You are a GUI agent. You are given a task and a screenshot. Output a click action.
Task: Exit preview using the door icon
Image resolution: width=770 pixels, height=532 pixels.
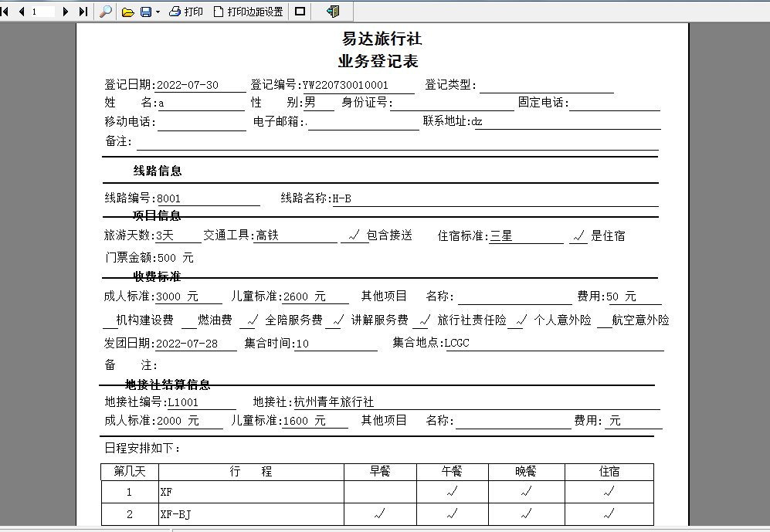(x=333, y=12)
